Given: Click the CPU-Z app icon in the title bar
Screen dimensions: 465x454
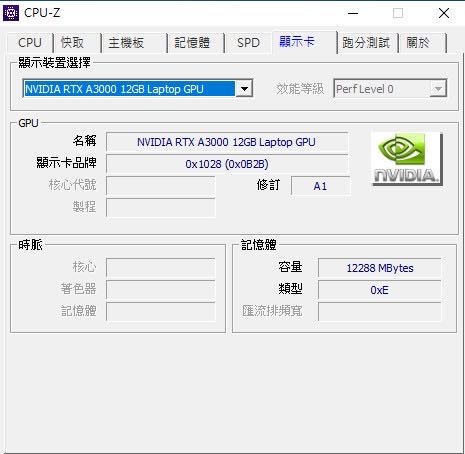Looking at the screenshot, I should point(11,13).
